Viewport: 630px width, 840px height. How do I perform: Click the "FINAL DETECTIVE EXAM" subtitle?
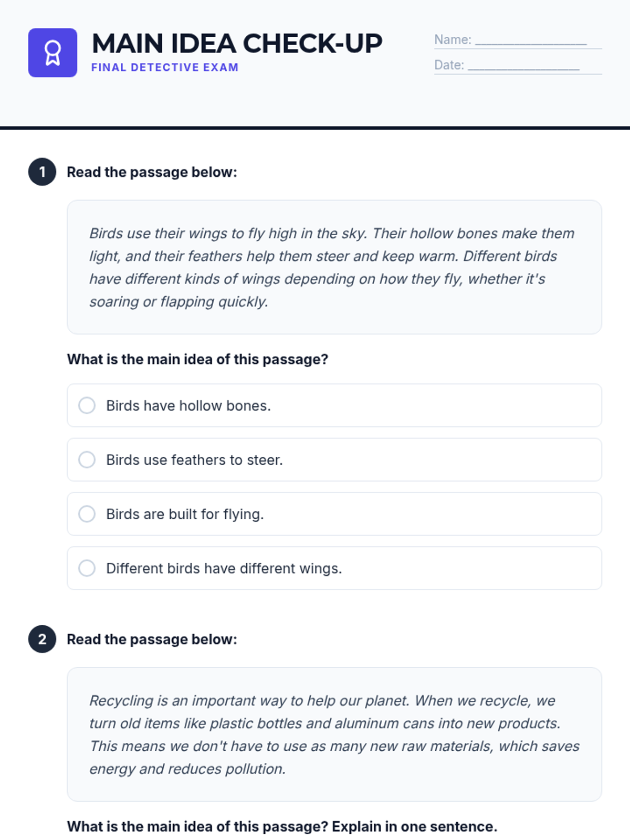coord(165,67)
